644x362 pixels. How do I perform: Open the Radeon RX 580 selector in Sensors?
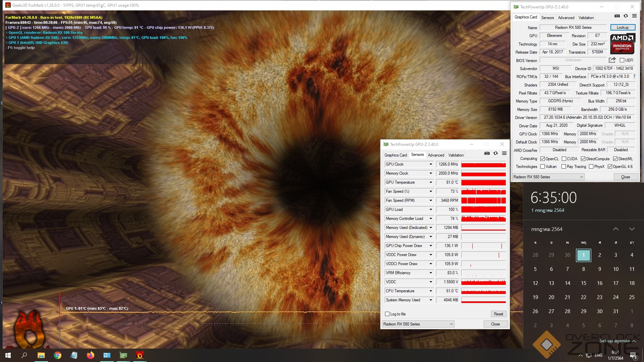pyautogui.click(x=418, y=324)
